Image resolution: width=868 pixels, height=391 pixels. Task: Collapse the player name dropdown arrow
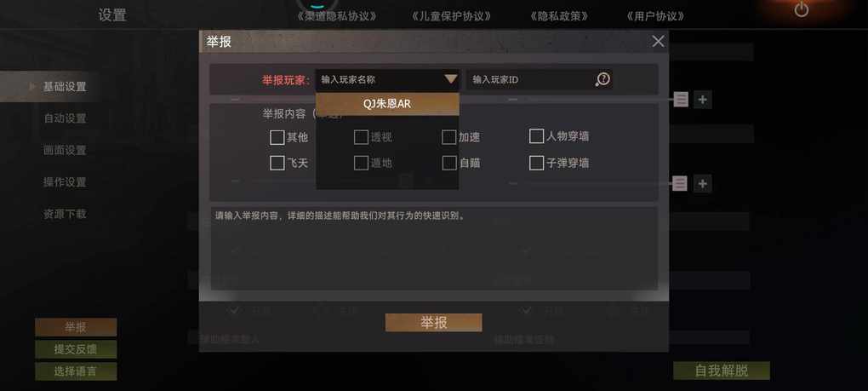tap(451, 79)
